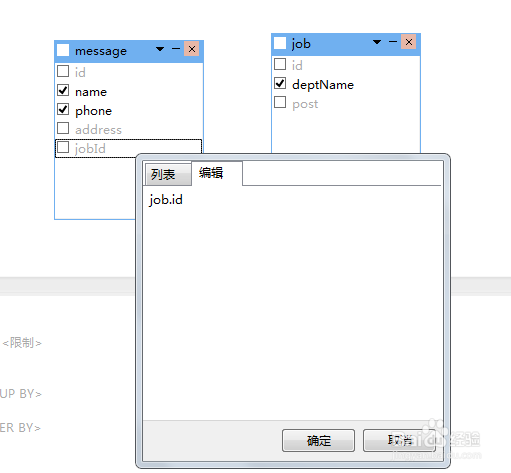Uncheck the phone field in message table
The image size is (511, 473).
point(63,109)
